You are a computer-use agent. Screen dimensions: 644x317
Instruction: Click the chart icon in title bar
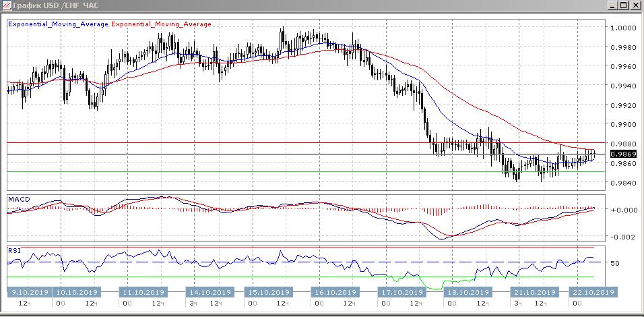(7, 6)
